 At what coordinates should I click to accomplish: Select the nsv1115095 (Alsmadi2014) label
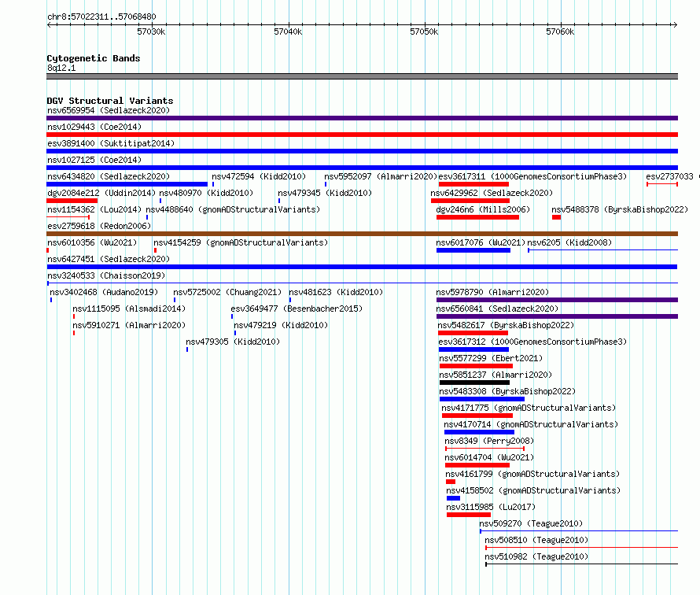click(129, 309)
